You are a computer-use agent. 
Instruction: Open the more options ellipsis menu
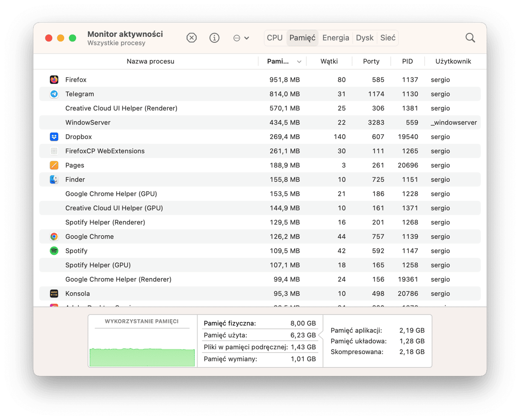[x=241, y=38]
